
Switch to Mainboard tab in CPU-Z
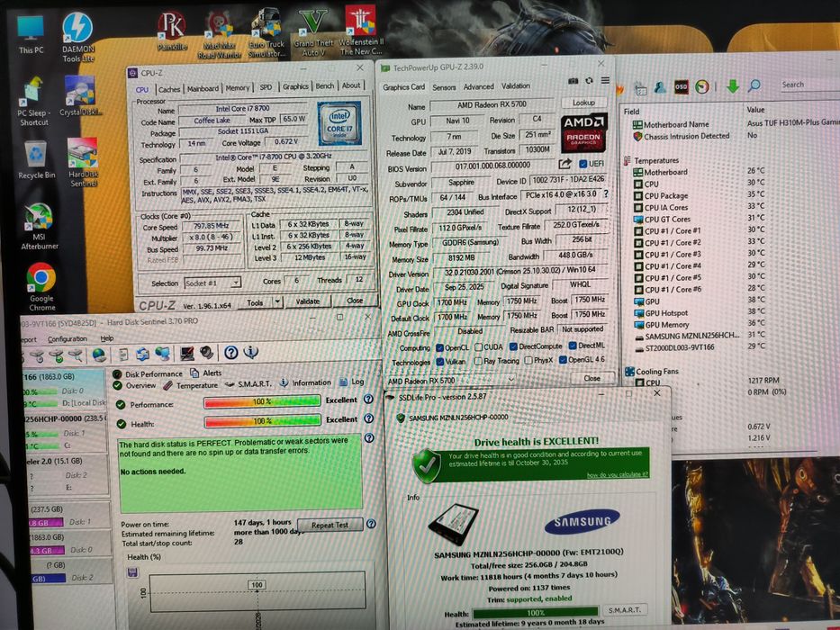tap(203, 88)
